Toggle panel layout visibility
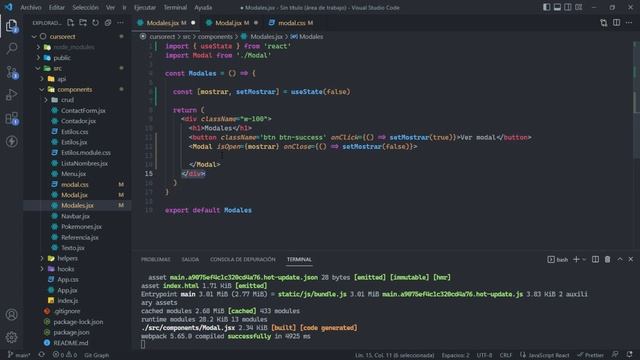Viewport: 640px width, 360px height. 557,7
